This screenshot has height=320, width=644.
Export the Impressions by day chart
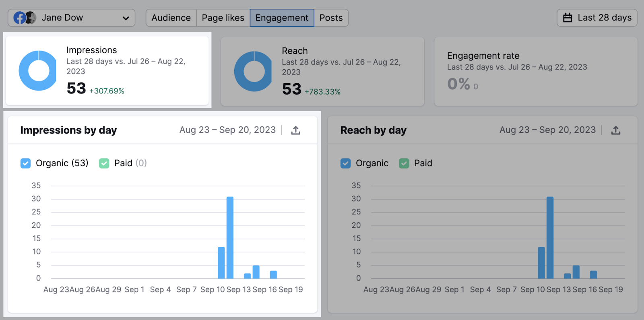pos(296,130)
